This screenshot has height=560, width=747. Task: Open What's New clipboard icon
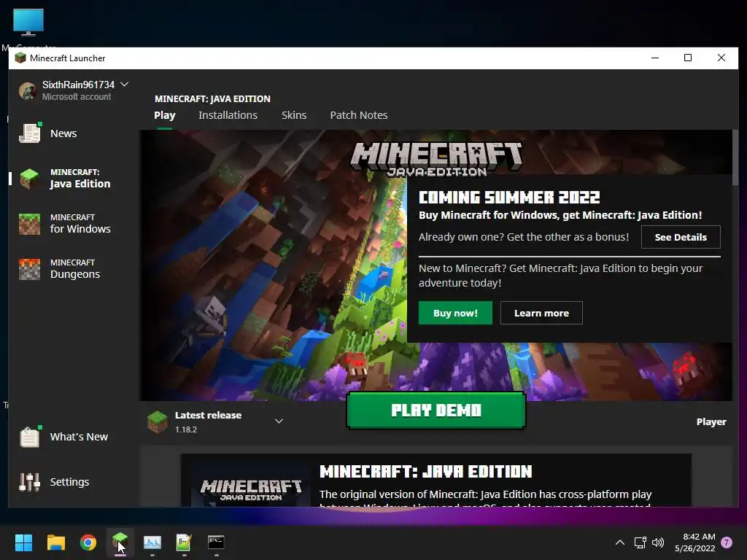pos(29,436)
